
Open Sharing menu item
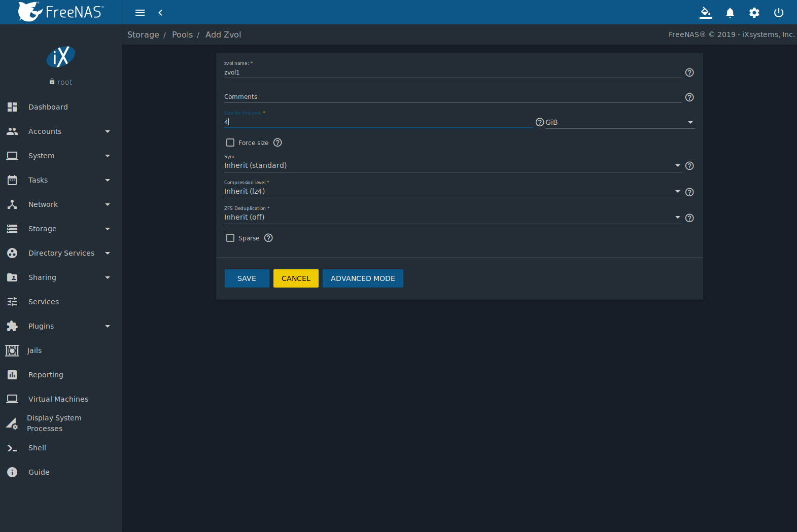click(61, 277)
